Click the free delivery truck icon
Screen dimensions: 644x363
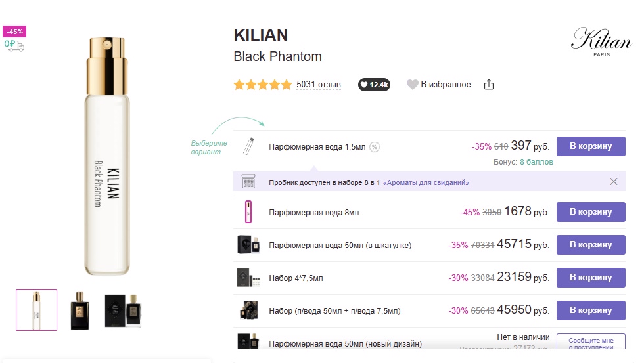[x=14, y=45]
